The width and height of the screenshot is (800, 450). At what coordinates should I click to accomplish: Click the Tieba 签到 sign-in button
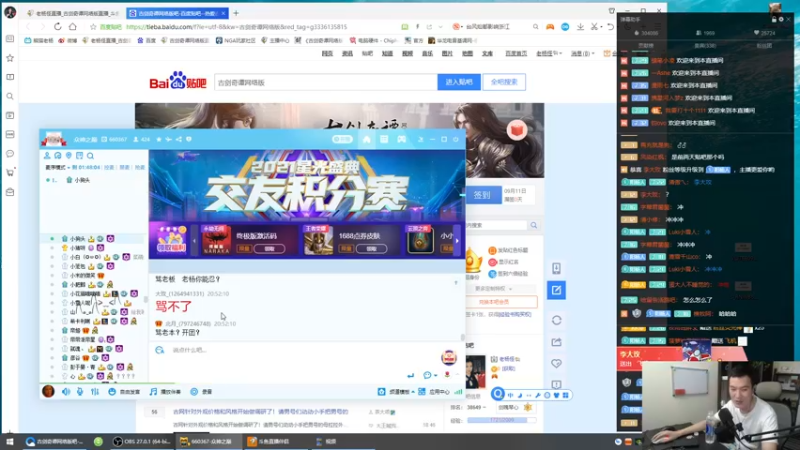point(482,195)
